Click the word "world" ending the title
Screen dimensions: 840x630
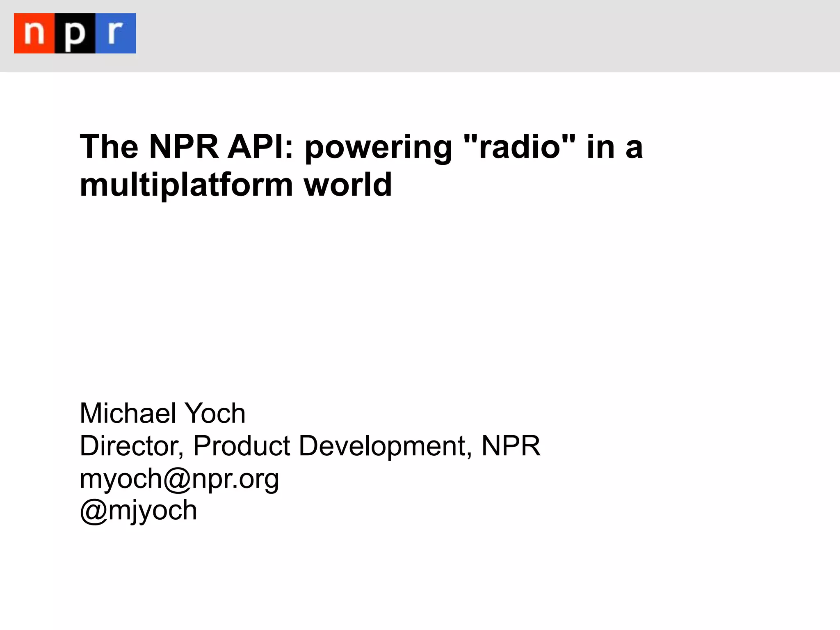pyautogui.click(x=348, y=185)
